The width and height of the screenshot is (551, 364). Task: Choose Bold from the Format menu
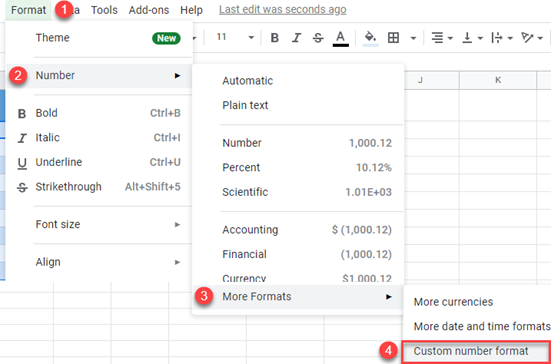(x=99, y=113)
